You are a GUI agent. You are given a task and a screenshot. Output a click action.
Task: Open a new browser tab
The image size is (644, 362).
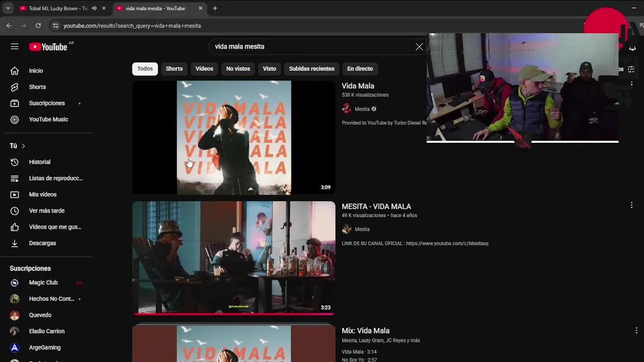click(x=215, y=8)
